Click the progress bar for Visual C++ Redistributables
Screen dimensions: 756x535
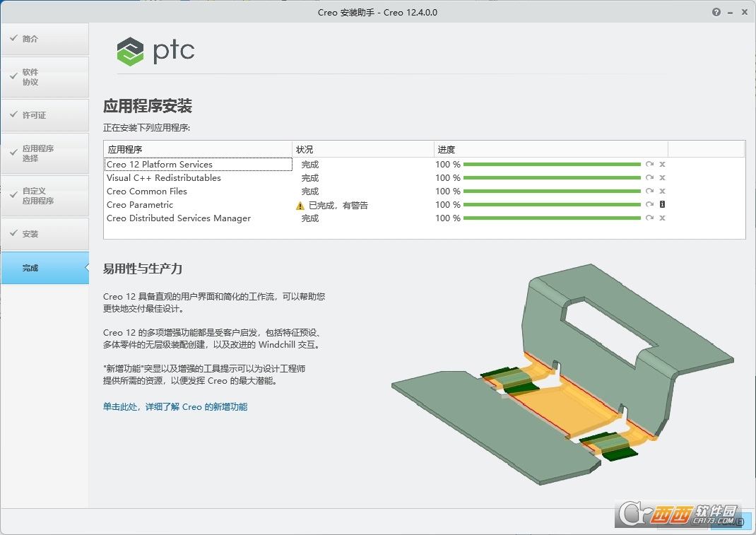552,177
